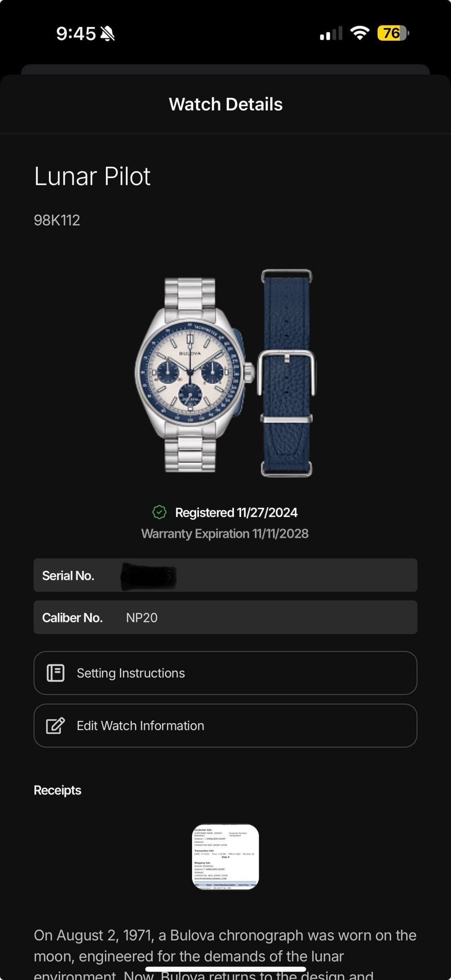Tap the Edit Watch Information pencil icon
The height and width of the screenshot is (980, 451).
pos(56,726)
